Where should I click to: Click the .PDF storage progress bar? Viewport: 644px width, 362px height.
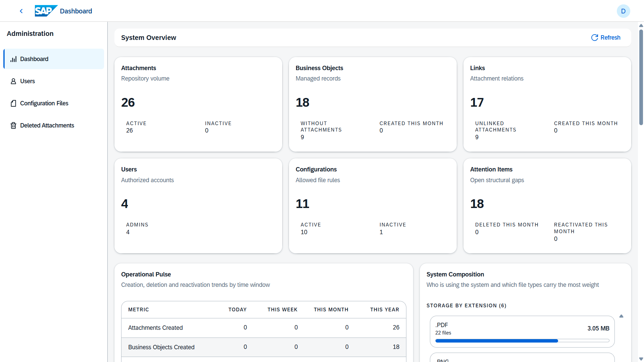[522, 341]
